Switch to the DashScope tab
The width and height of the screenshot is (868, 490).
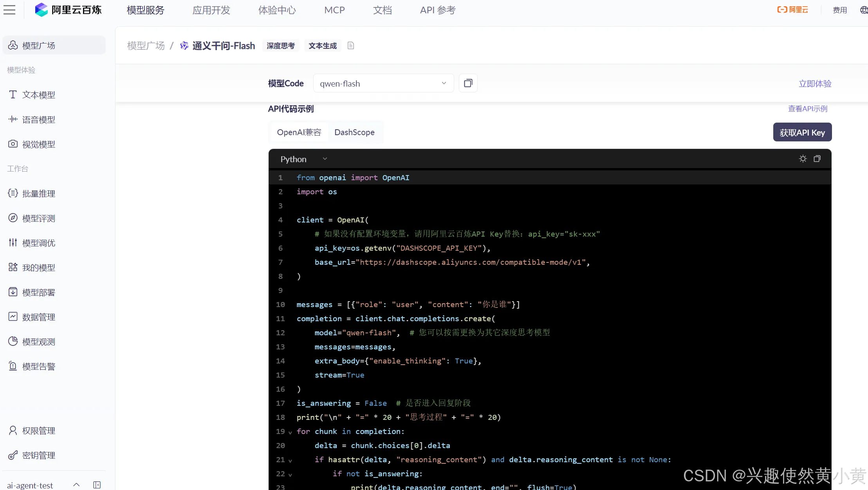354,132
